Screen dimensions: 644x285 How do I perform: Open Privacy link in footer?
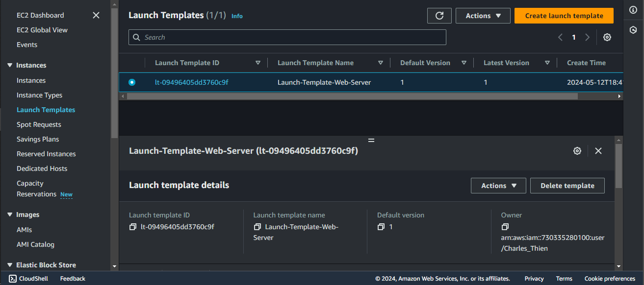click(x=534, y=279)
